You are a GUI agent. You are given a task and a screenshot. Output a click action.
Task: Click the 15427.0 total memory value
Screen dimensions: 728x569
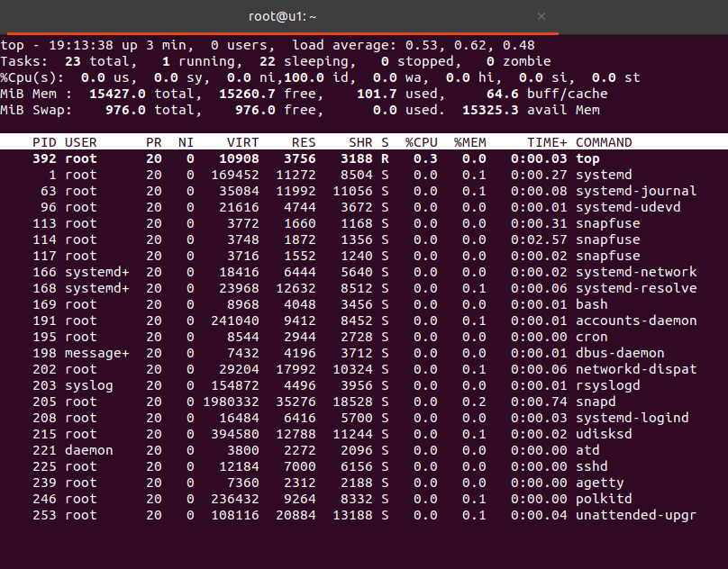point(117,95)
